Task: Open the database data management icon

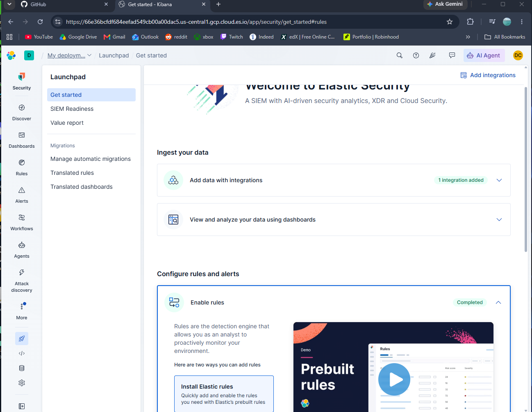Action: click(x=22, y=368)
